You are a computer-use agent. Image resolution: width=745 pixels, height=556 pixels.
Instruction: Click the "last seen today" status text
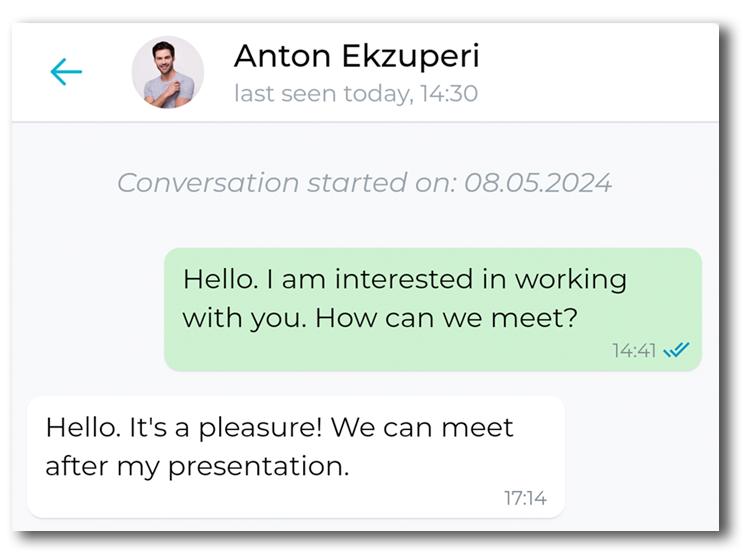tap(320, 95)
